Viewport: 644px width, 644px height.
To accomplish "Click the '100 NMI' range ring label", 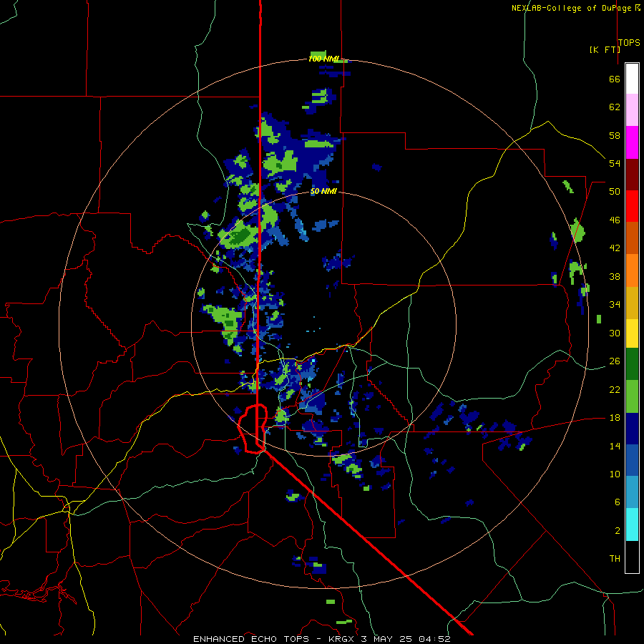I will [x=323, y=59].
